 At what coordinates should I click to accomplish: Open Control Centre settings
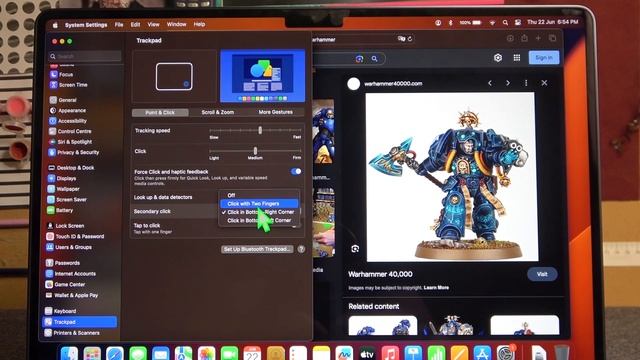coord(70,131)
